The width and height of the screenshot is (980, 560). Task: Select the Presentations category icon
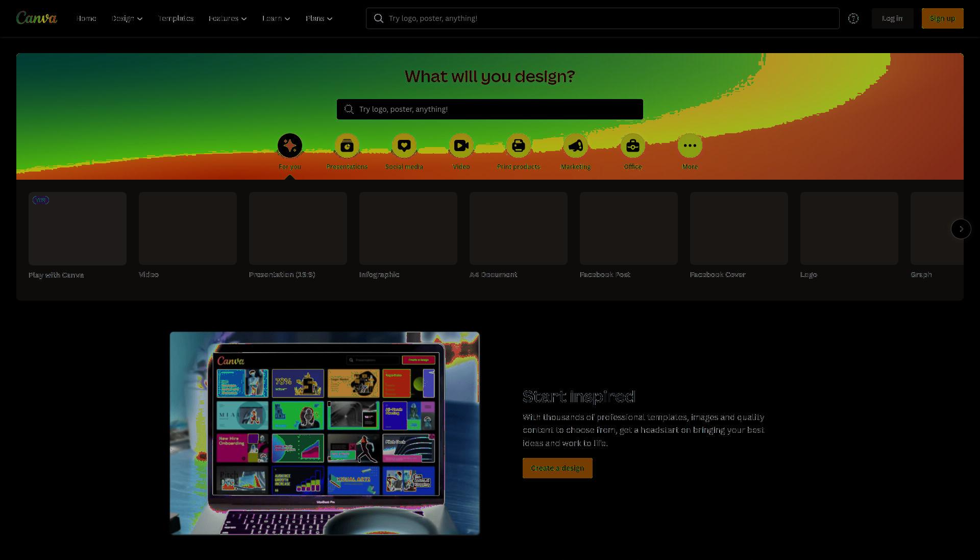347,146
